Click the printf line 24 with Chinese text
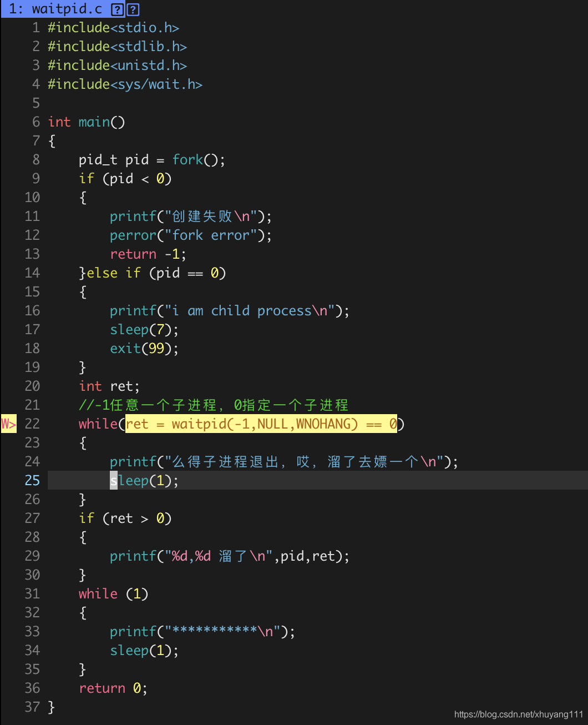The width and height of the screenshot is (588, 725). [x=284, y=462]
